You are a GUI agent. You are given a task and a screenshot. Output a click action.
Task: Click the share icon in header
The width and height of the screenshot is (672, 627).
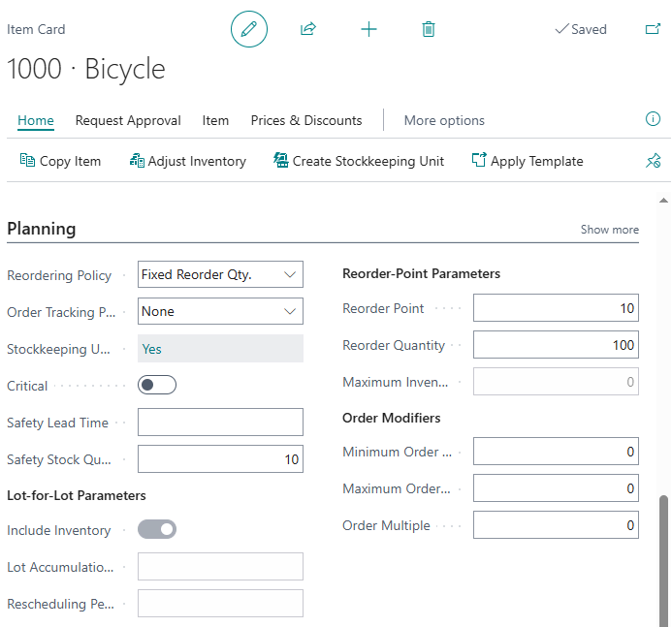coord(308,29)
